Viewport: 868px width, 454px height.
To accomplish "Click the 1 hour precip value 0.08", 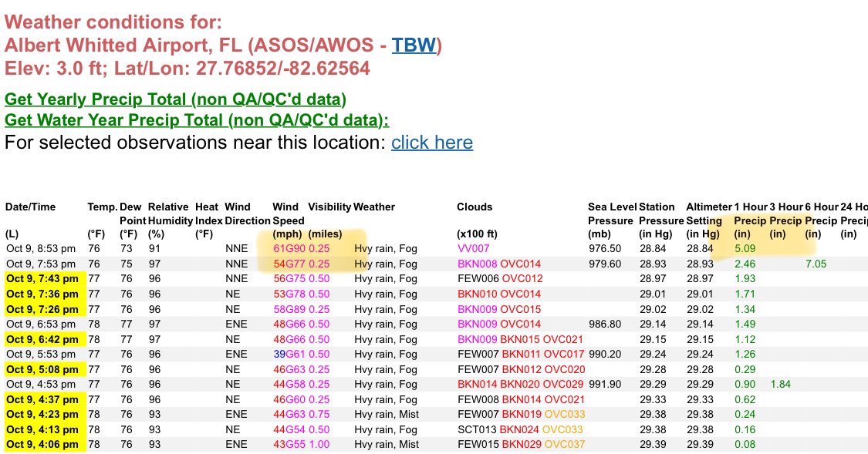I will [x=745, y=444].
